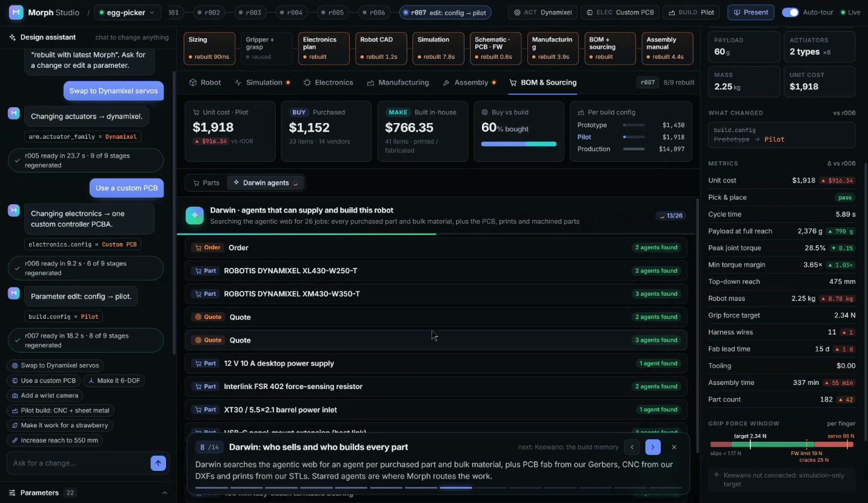Screen dimensions: 868x503
Task: Select the Prototype build config row
Action: point(630,125)
